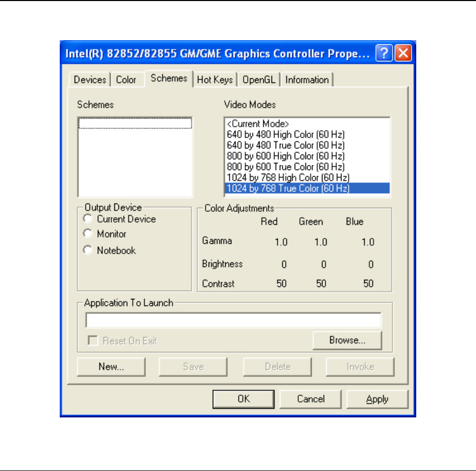Click New... to create a scheme
Image resolution: width=476 pixels, height=471 pixels.
pyautogui.click(x=111, y=367)
